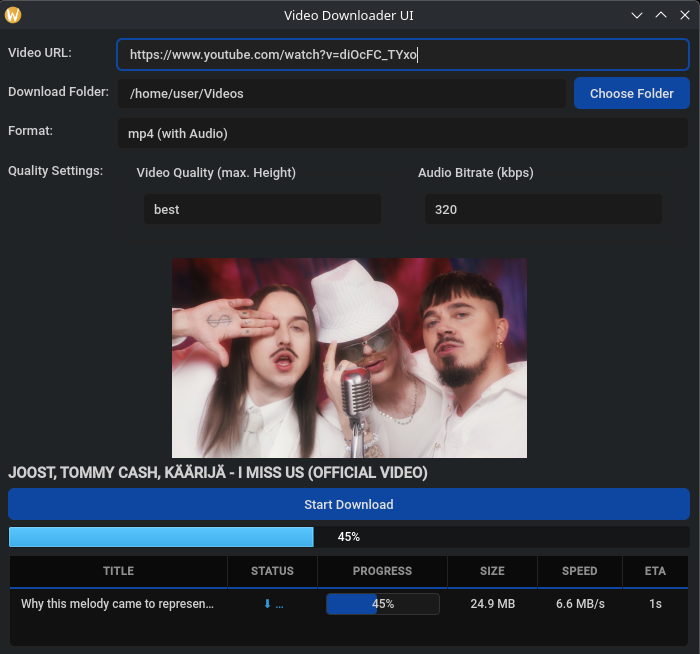Viewport: 700px width, 654px height.
Task: Click the downloading status arrow icon
Action: pyautogui.click(x=267, y=604)
